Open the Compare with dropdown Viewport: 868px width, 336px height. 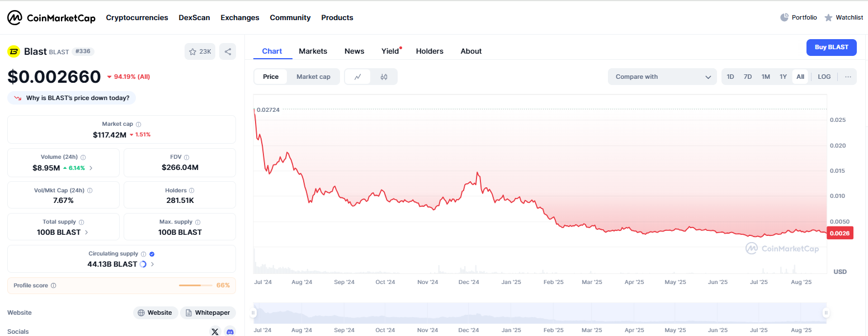tap(662, 77)
